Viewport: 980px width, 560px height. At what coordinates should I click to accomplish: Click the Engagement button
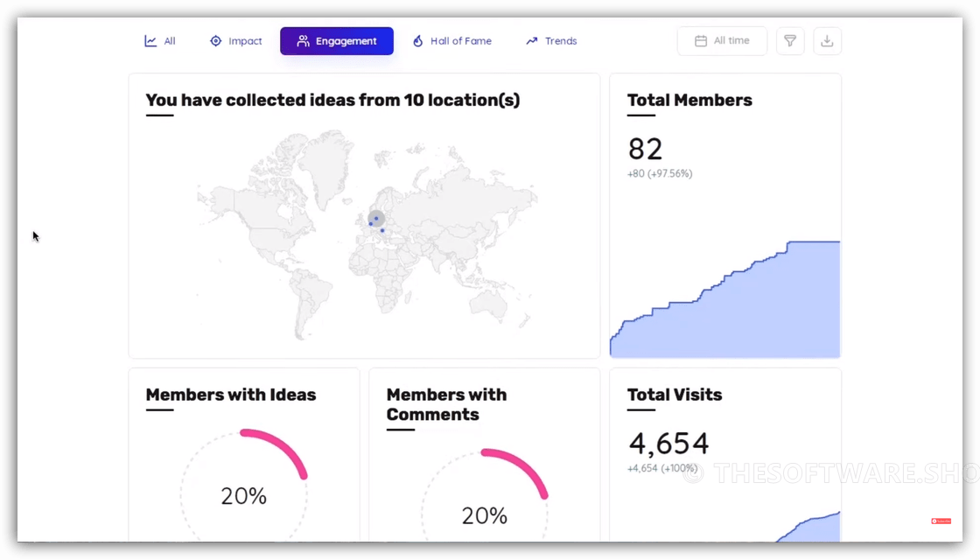click(x=336, y=40)
